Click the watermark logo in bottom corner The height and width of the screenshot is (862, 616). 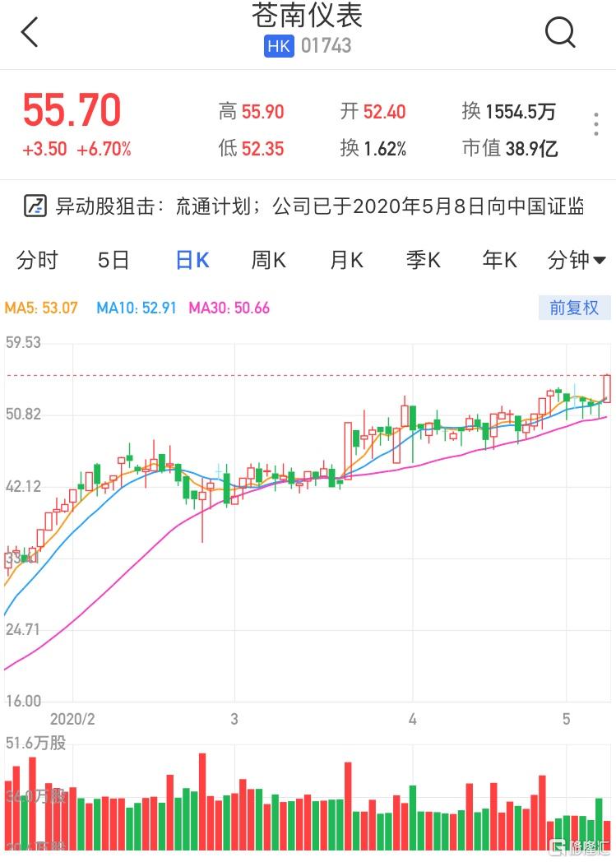coord(580,846)
